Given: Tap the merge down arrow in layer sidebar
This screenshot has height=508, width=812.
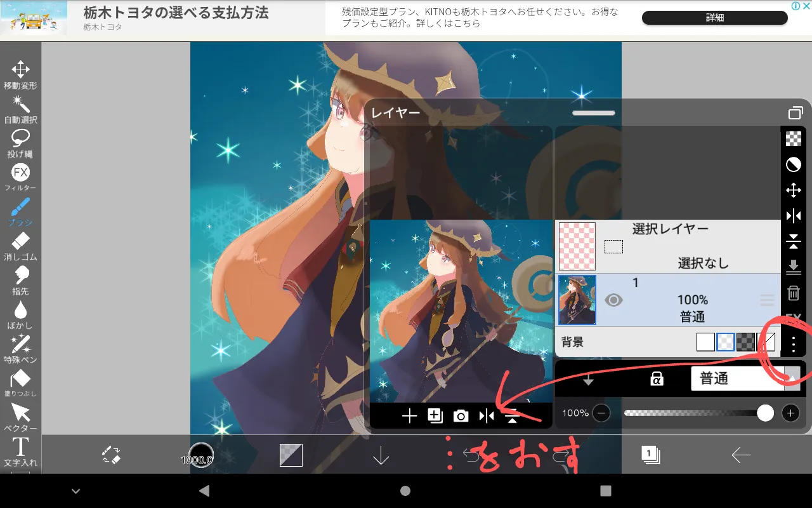Looking at the screenshot, I should point(794,267).
